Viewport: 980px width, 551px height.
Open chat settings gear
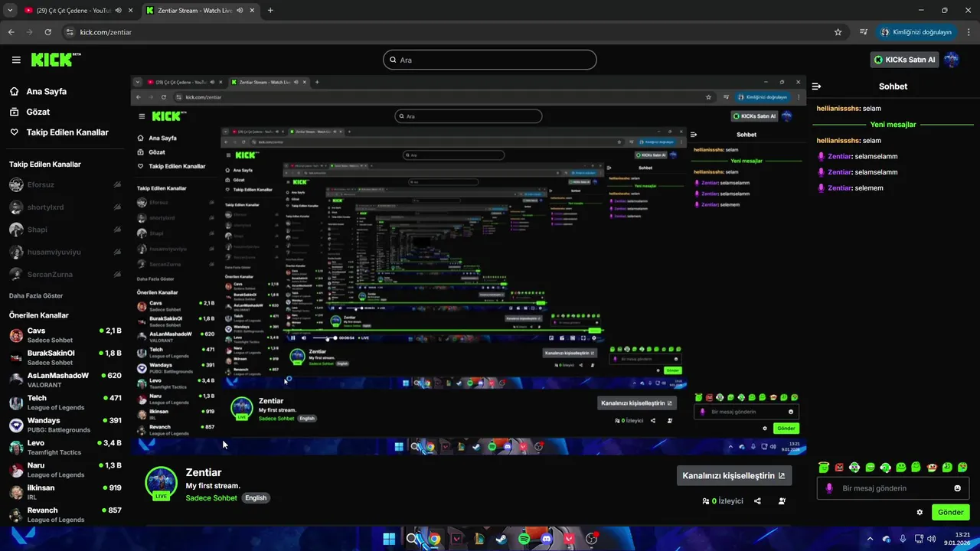[920, 512]
